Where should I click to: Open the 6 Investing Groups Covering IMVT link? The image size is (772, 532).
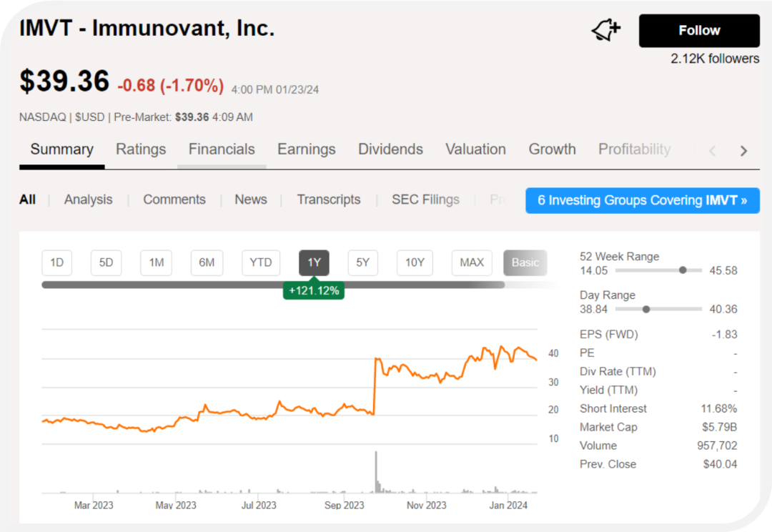coord(642,200)
